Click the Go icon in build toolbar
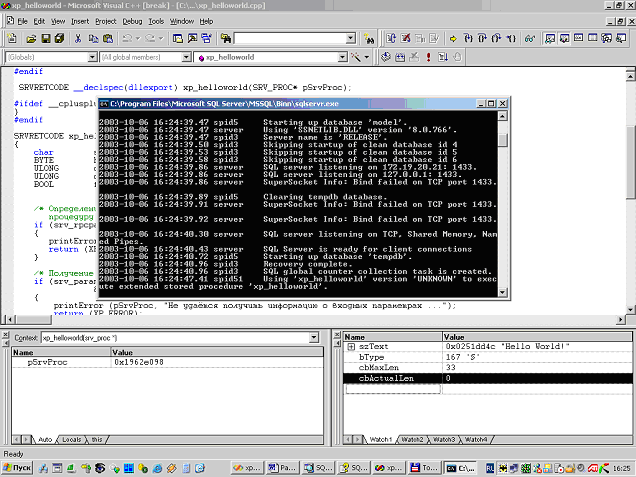The image size is (636, 477). 443,57
